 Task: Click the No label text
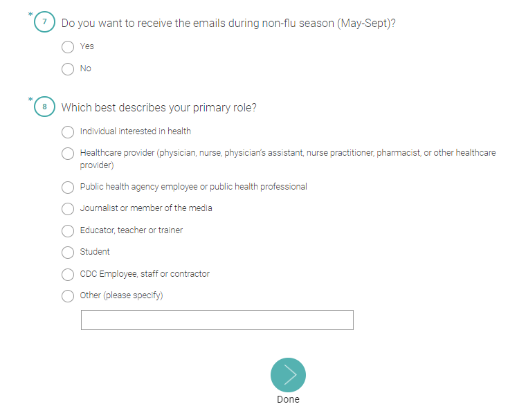coord(85,69)
